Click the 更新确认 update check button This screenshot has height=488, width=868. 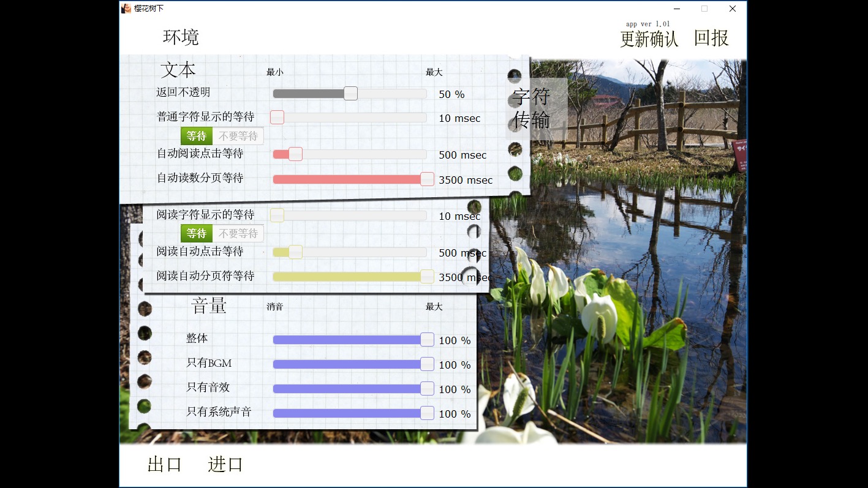pos(649,39)
